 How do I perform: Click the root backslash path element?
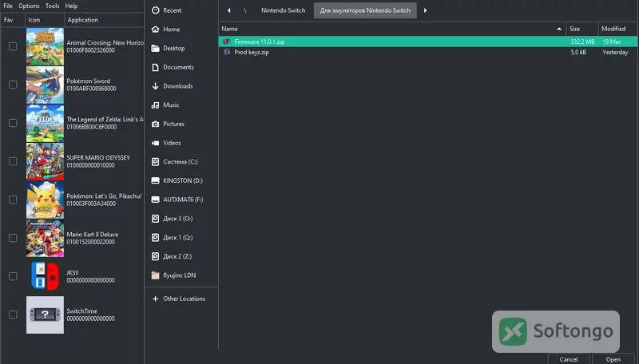coord(245,10)
